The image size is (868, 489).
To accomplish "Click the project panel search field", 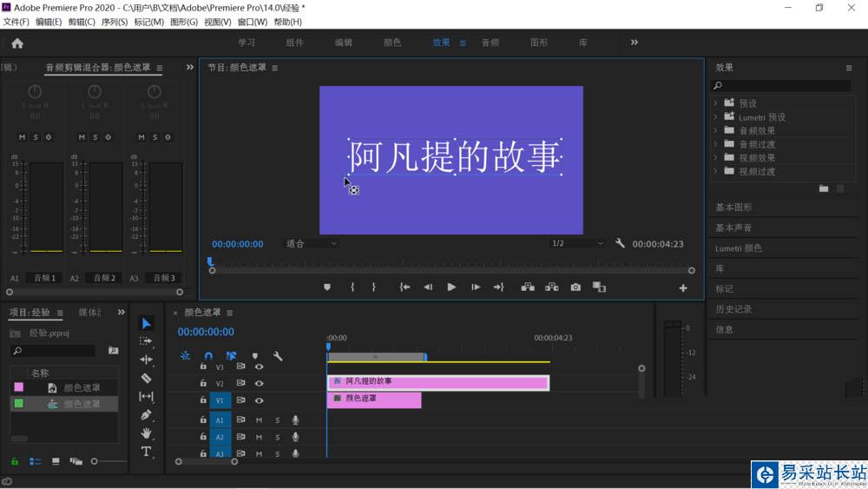I will (53, 351).
